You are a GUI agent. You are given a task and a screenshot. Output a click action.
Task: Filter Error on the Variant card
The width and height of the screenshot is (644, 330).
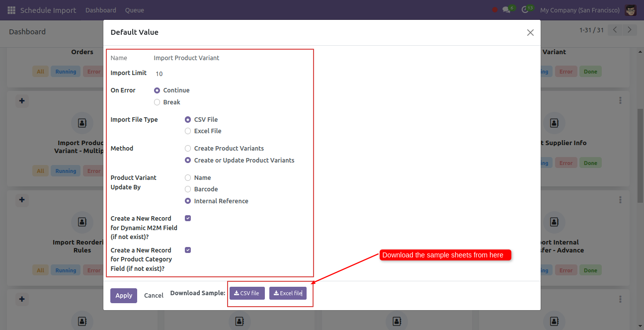(566, 72)
